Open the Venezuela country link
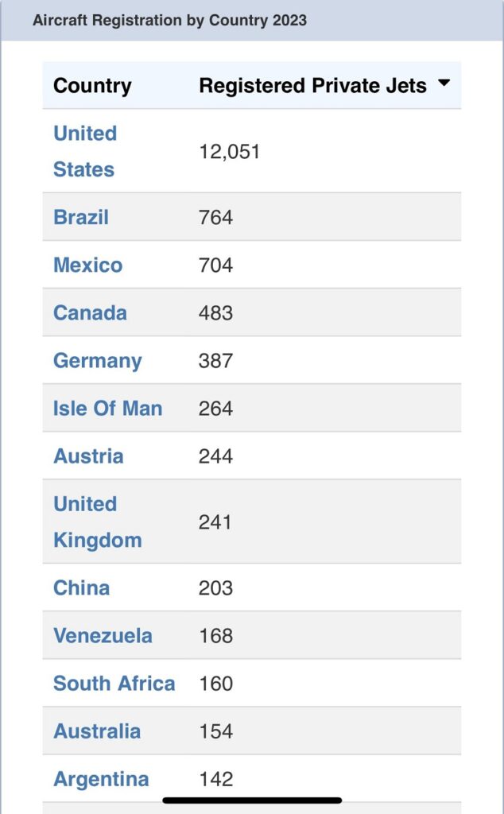Screen dimensions: 504x814 point(103,635)
